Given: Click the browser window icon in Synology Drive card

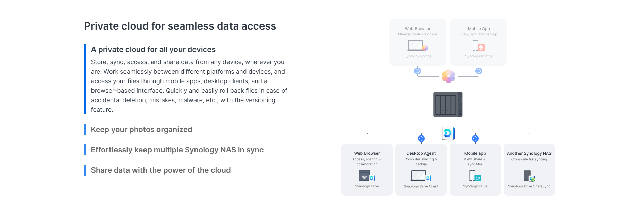Looking at the screenshot, I should click(367, 176).
